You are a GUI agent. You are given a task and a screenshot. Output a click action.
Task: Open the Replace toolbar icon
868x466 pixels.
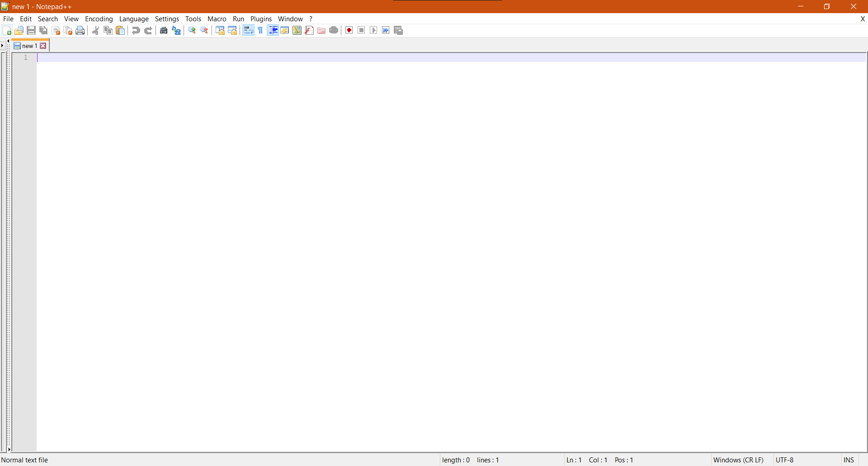click(x=176, y=30)
